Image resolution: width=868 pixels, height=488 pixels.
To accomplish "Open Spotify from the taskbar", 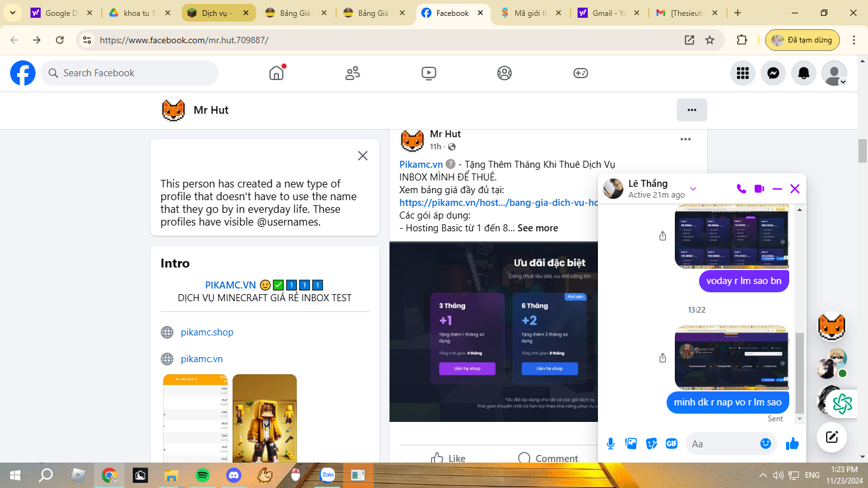I will click(x=203, y=475).
